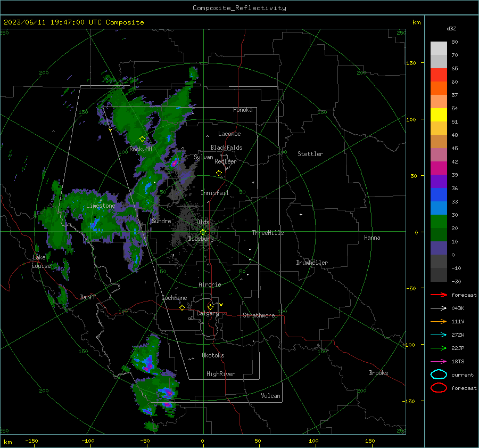This screenshot has height=448, width=479.
Task: Click the Olds city label
Action: (x=203, y=222)
